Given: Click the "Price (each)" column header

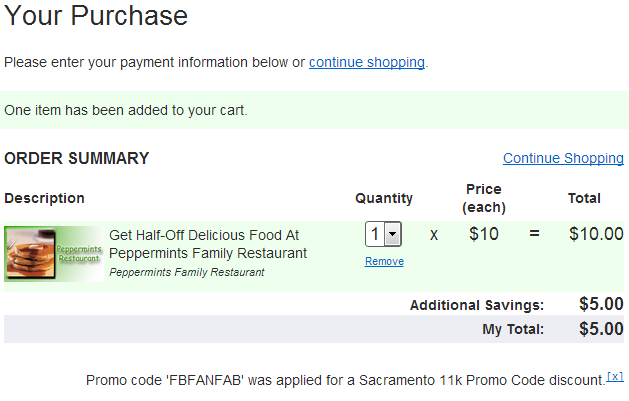Looking at the screenshot, I should click(484, 198).
